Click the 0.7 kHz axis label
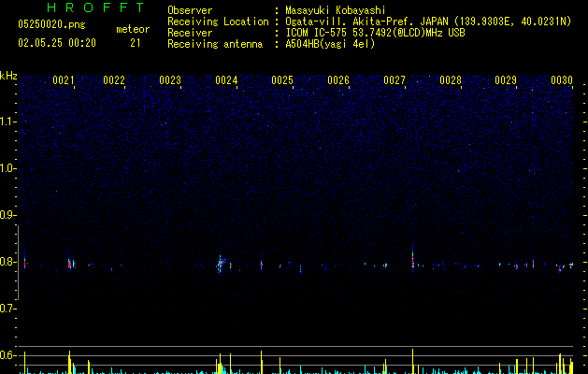 click(x=8, y=309)
